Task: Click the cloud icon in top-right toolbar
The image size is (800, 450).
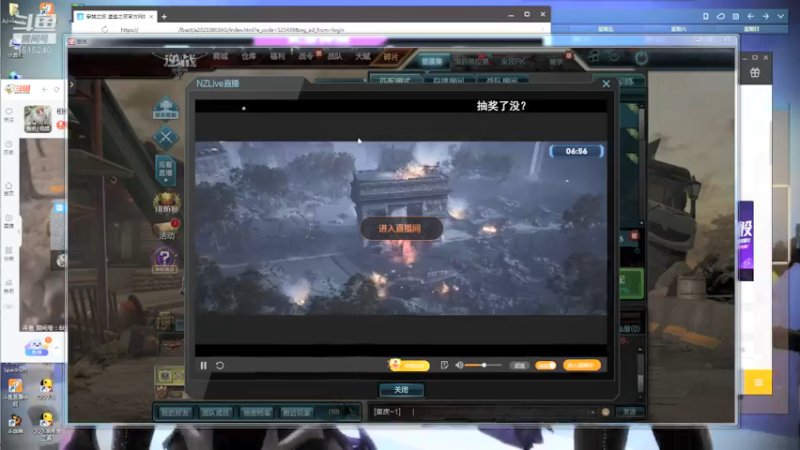Action: [x=720, y=16]
